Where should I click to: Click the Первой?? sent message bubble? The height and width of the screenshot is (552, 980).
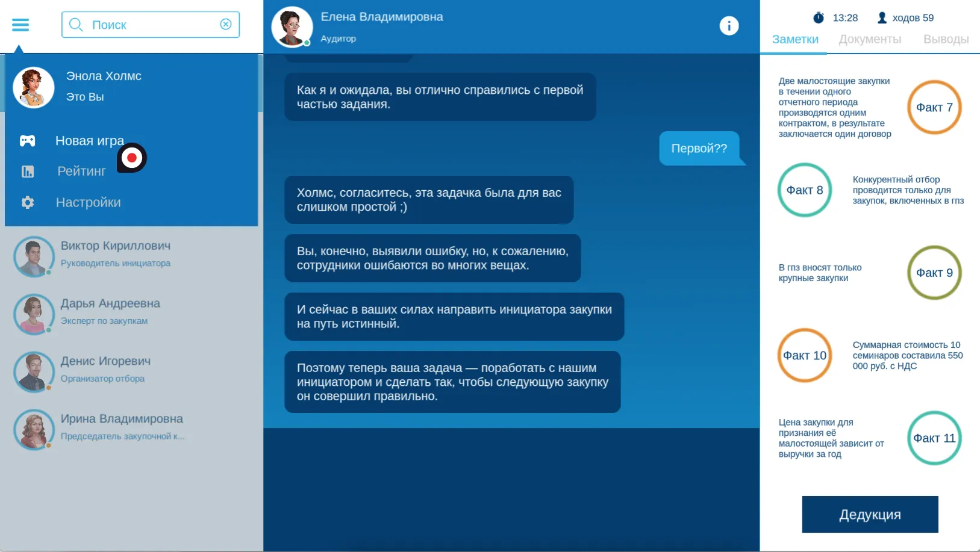tap(700, 148)
